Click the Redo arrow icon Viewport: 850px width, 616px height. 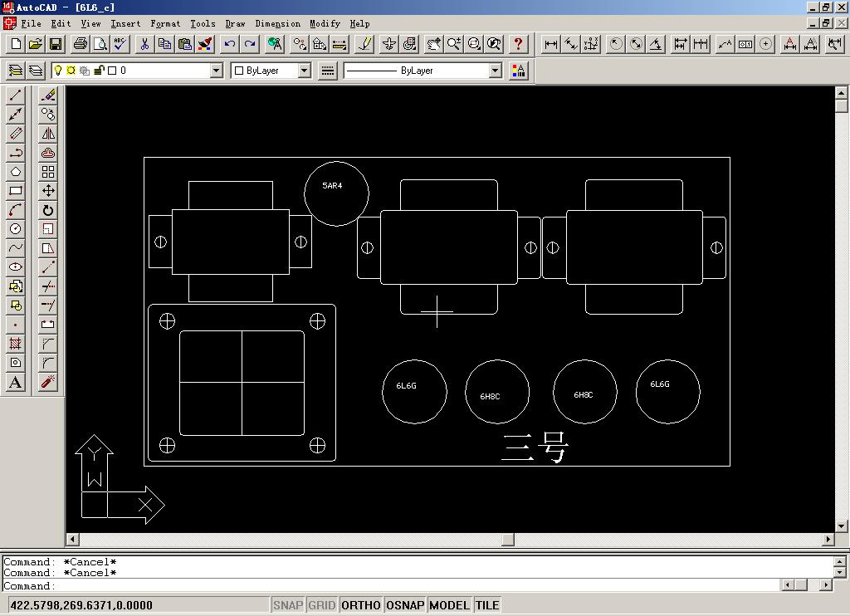pyautogui.click(x=250, y=44)
